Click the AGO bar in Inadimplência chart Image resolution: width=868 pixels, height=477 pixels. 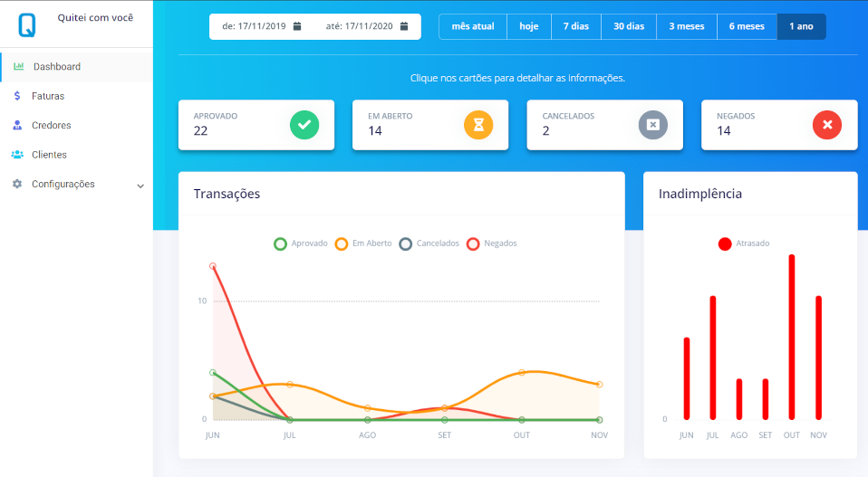tap(739, 399)
